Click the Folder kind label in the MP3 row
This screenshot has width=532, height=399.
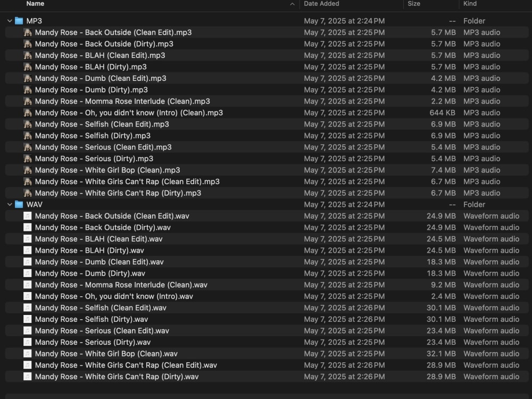(475, 21)
